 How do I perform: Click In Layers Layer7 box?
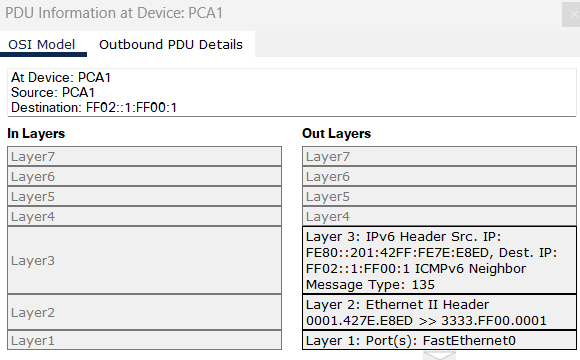pos(144,156)
